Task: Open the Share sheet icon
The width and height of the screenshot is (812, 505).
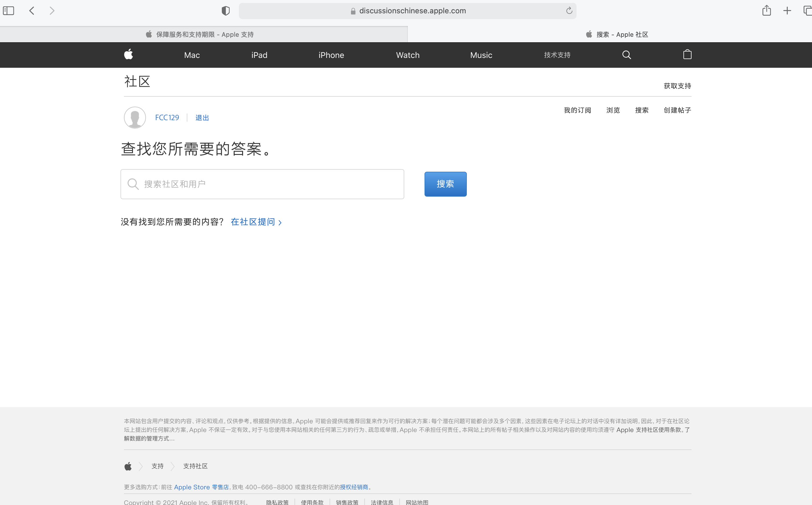Action: [x=766, y=11]
